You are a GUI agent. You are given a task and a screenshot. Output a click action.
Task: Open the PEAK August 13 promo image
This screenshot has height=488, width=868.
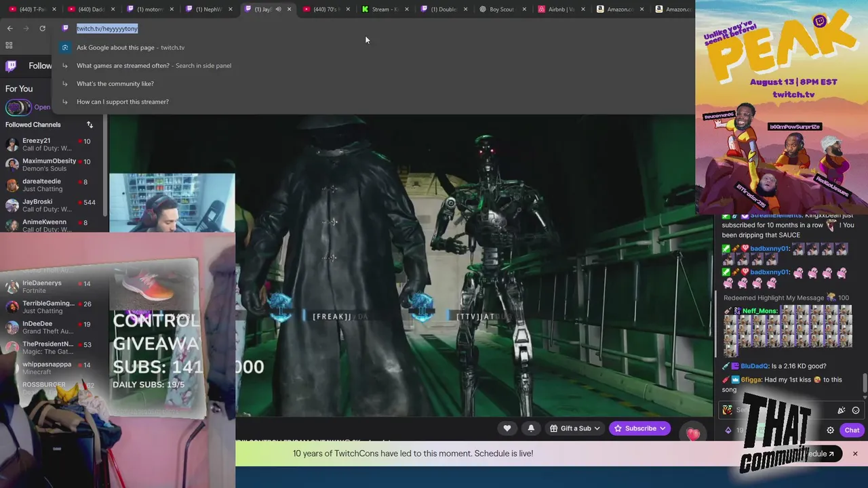coord(782,107)
